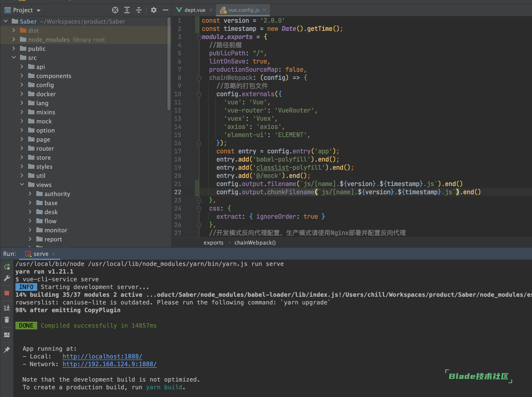This screenshot has width=532, height=397.
Task: Expand the node_modules folder
Action: pos(14,39)
